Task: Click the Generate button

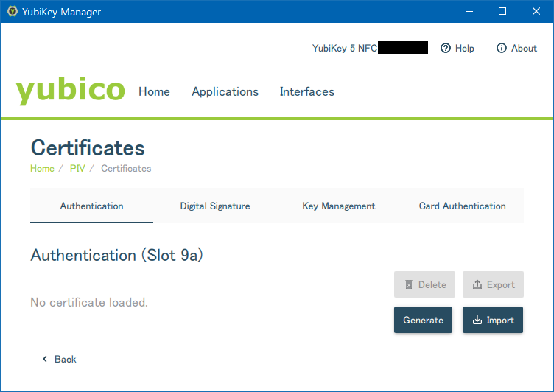Action: (x=423, y=320)
